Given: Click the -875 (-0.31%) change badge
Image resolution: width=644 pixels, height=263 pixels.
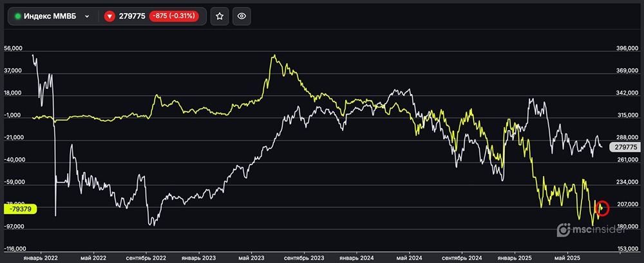Looking at the screenshot, I should click(x=174, y=17).
